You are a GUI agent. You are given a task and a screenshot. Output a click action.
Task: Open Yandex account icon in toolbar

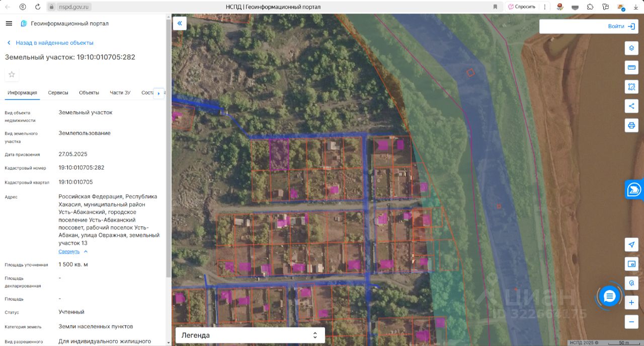click(23, 7)
